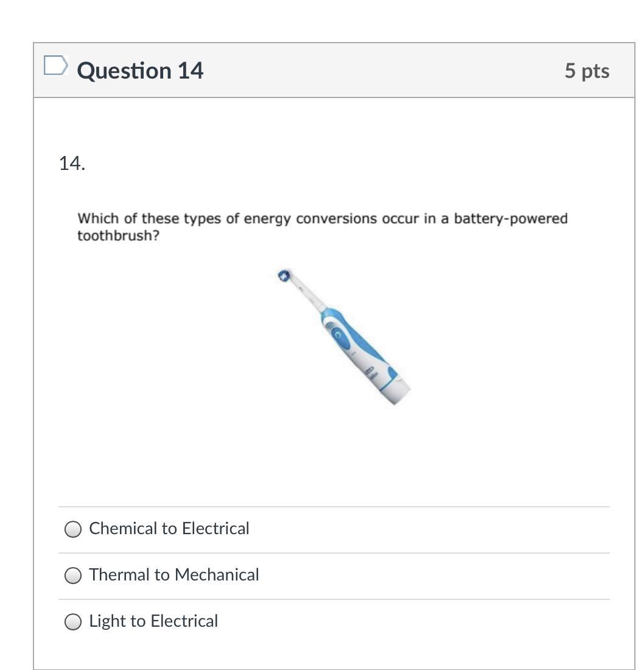644x670 pixels.
Task: Click the "Thermal to Mechanical" answer text
Action: [174, 575]
